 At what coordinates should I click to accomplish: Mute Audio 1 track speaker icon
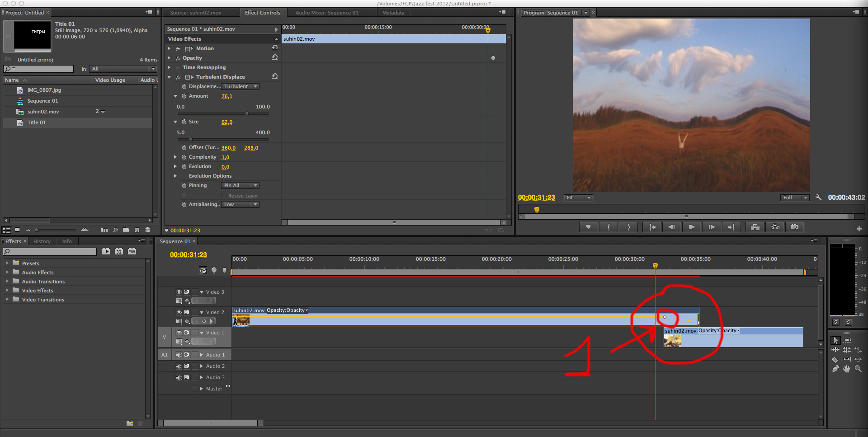[179, 355]
